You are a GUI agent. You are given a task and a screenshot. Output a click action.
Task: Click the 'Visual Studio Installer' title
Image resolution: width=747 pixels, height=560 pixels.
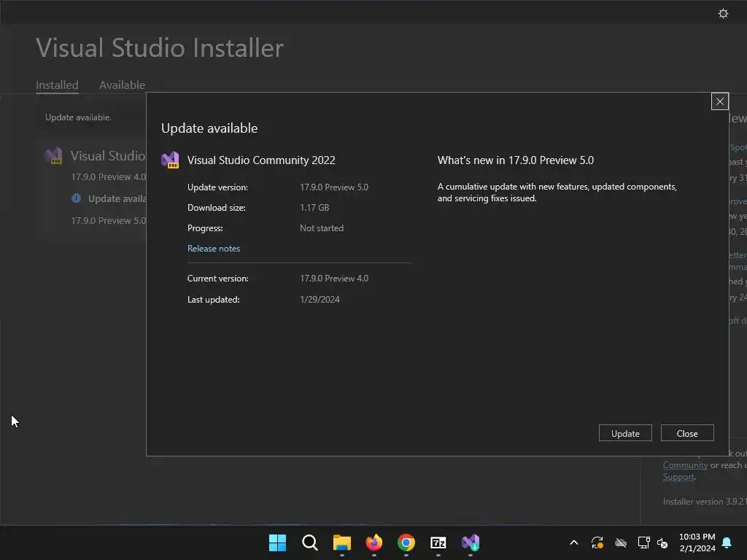(x=160, y=47)
